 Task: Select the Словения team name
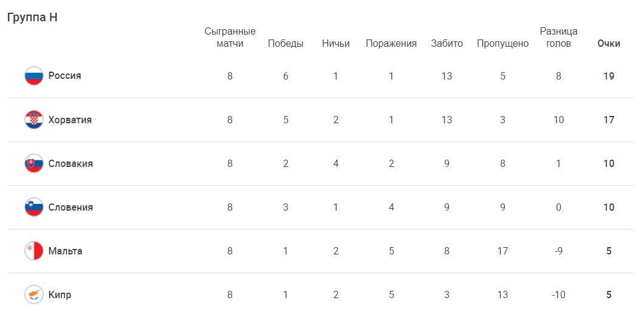click(x=70, y=207)
